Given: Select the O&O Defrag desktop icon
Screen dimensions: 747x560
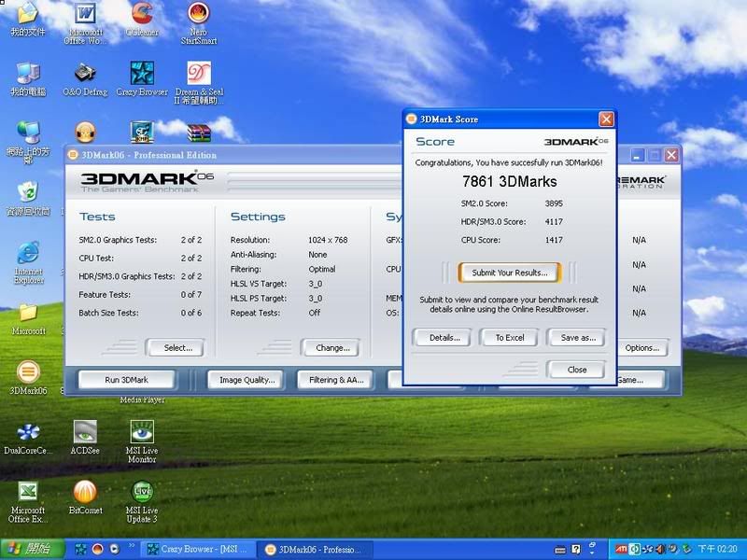Looking at the screenshot, I should (85, 73).
